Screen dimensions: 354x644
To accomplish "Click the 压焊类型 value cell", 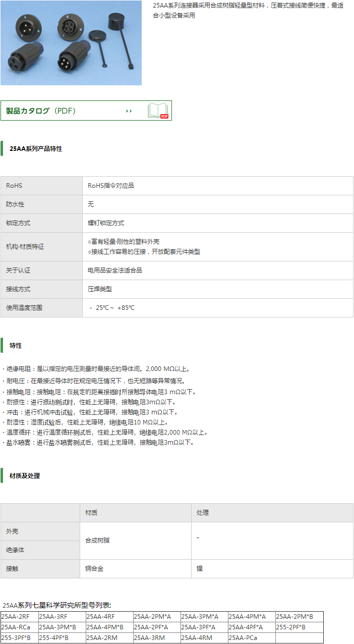I will click(x=218, y=289).
